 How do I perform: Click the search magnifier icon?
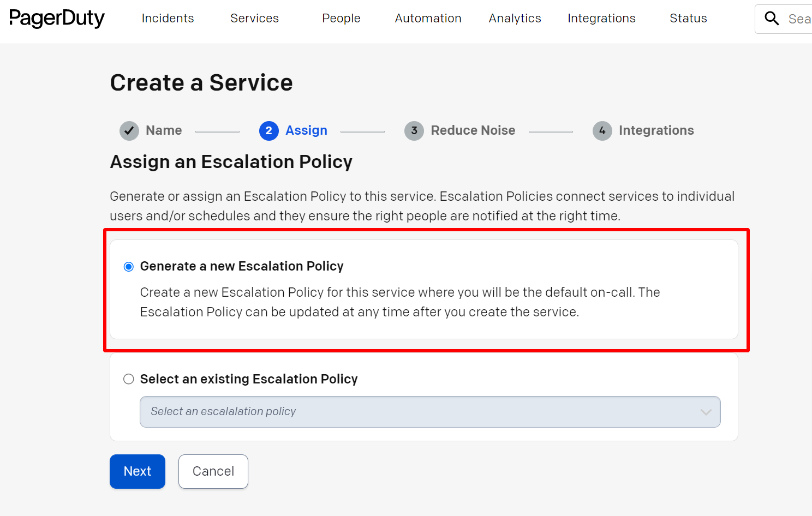click(x=772, y=18)
